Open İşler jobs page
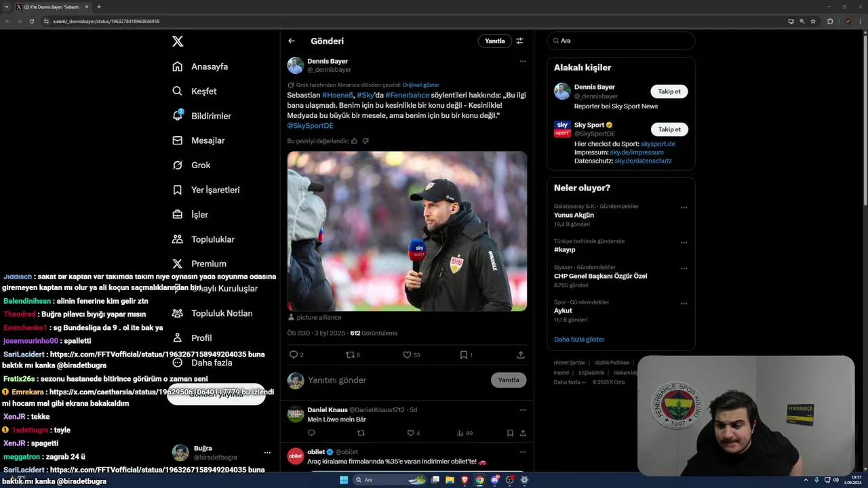This screenshot has width=868, height=488. 191,214
